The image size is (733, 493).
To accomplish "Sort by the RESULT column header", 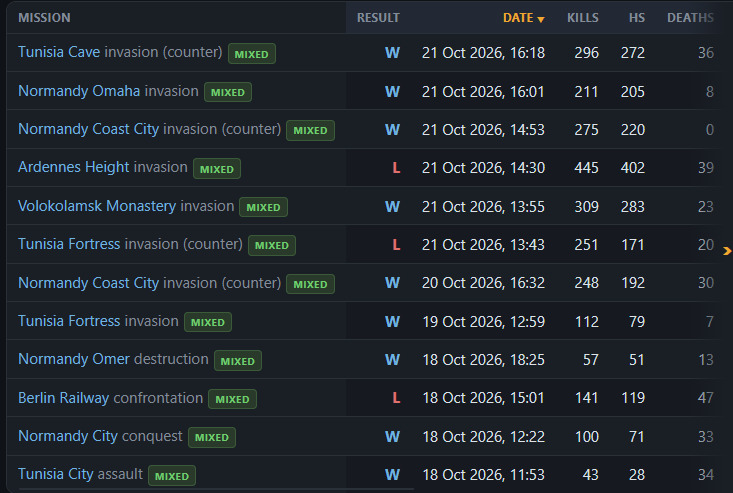I will 378,18.
